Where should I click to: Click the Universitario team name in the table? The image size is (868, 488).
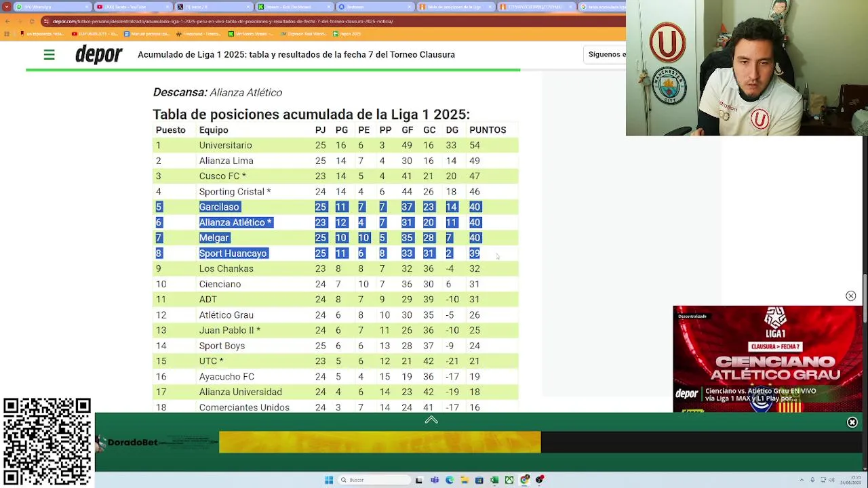click(x=225, y=145)
